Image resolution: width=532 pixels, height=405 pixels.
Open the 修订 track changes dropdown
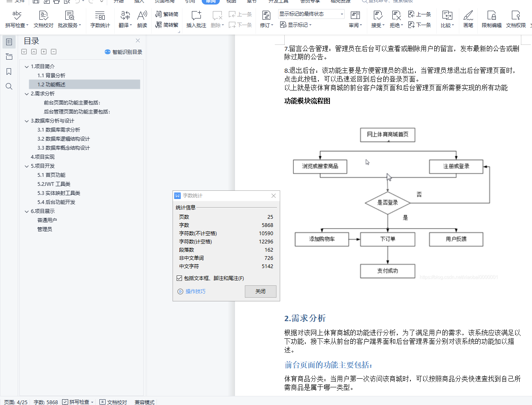[266, 25]
